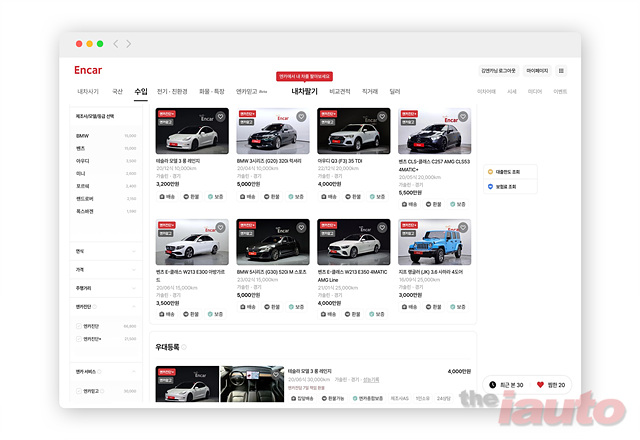
Task: Open the blue Jeep Wrangler thumbnail
Action: click(435, 242)
